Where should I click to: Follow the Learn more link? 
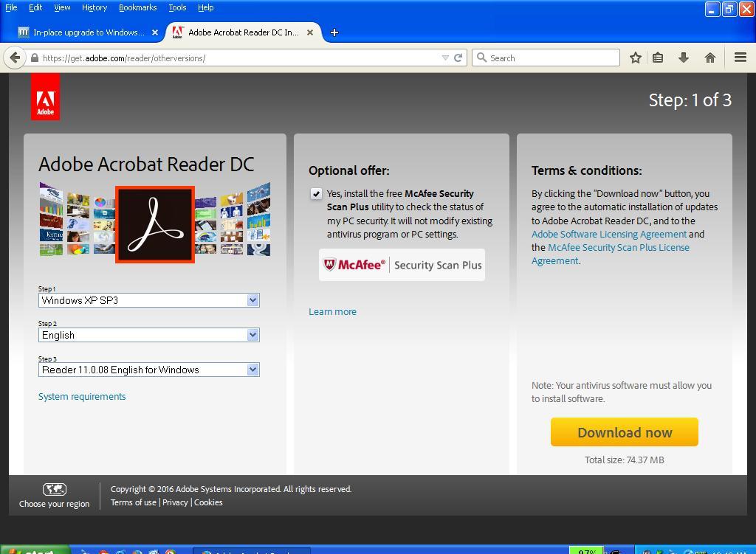(333, 312)
